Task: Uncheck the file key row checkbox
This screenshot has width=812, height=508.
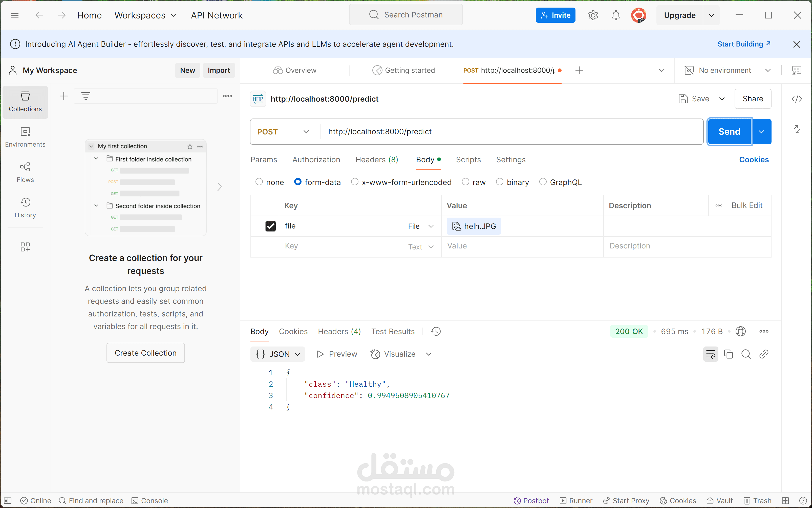Action: point(270,226)
